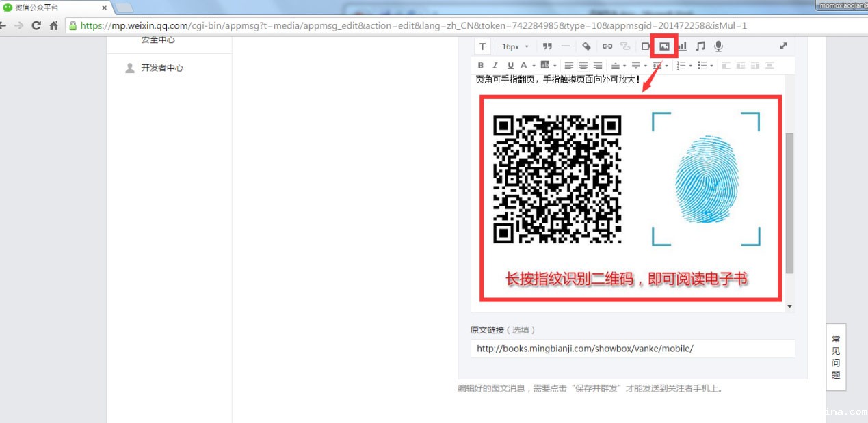Expand the numbered list style dropdown
The image size is (868, 423).
[691, 66]
